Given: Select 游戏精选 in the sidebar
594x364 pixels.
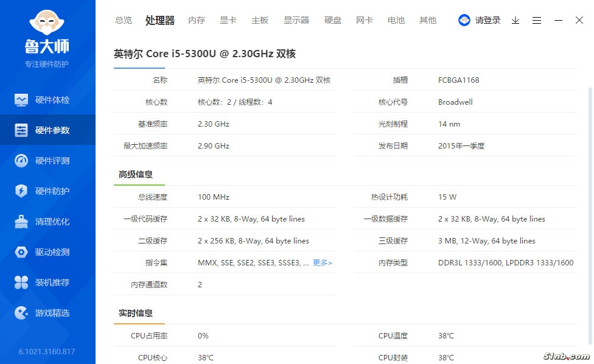Looking at the screenshot, I should (52, 313).
